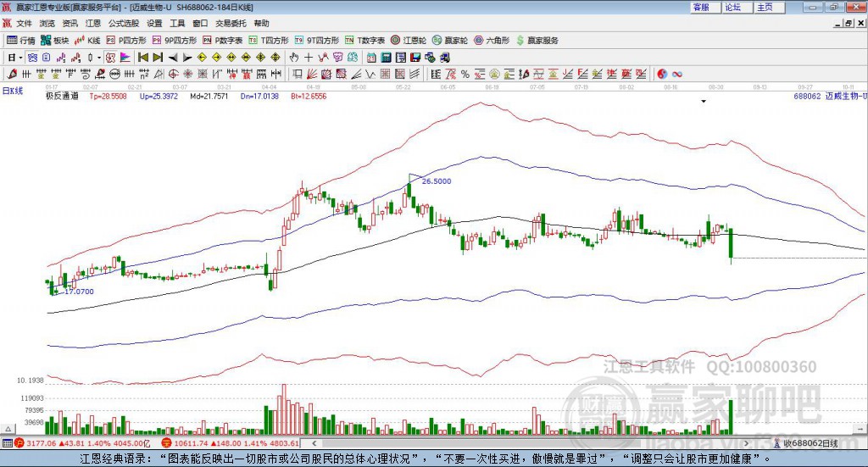This screenshot has width=868, height=467.
Task: Select the Dn=17.0138 value
Action: pos(259,97)
